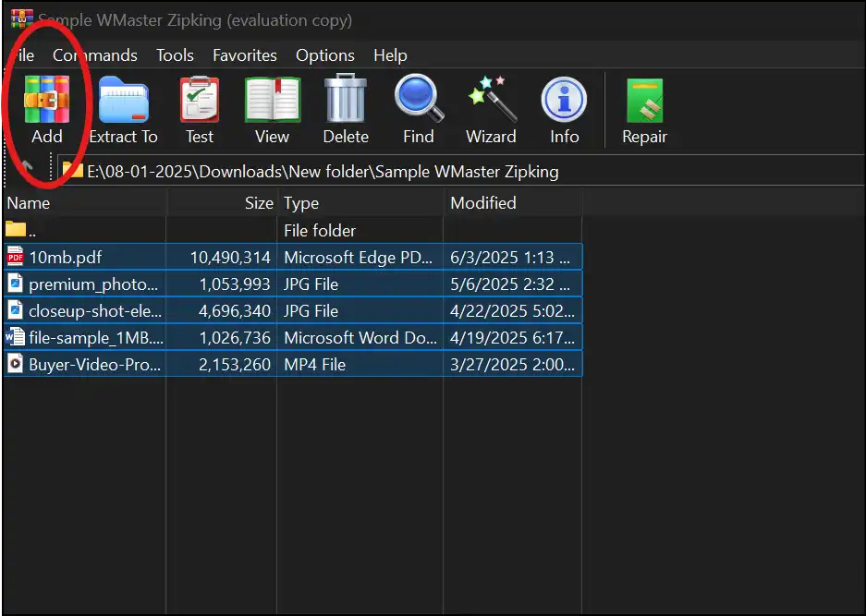Click the date 4/19/2025 6:17
This screenshot has width=866, height=616.
point(513,338)
